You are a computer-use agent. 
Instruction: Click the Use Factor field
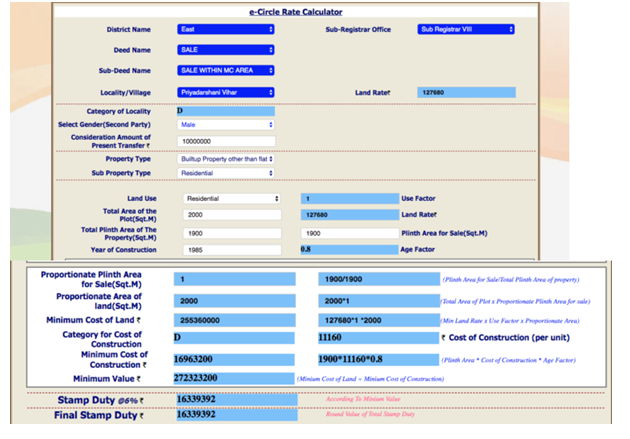pos(348,199)
